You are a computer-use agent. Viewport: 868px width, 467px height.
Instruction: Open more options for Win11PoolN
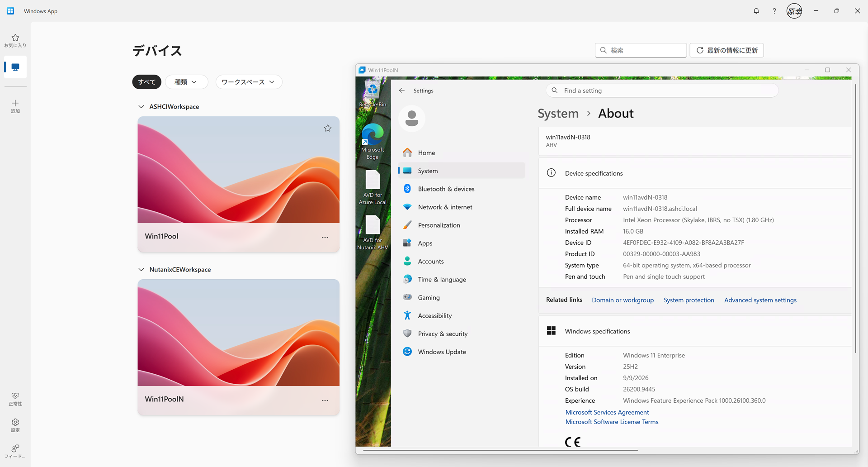pos(325,400)
